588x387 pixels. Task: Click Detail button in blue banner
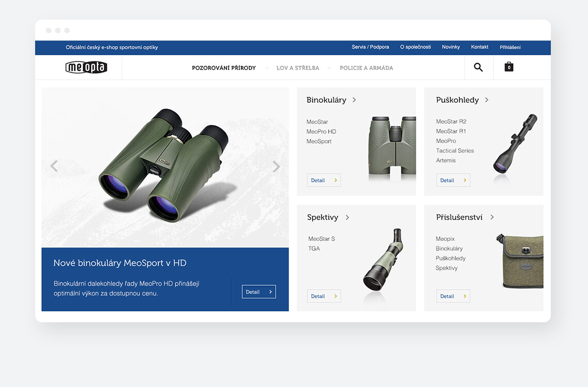258,292
